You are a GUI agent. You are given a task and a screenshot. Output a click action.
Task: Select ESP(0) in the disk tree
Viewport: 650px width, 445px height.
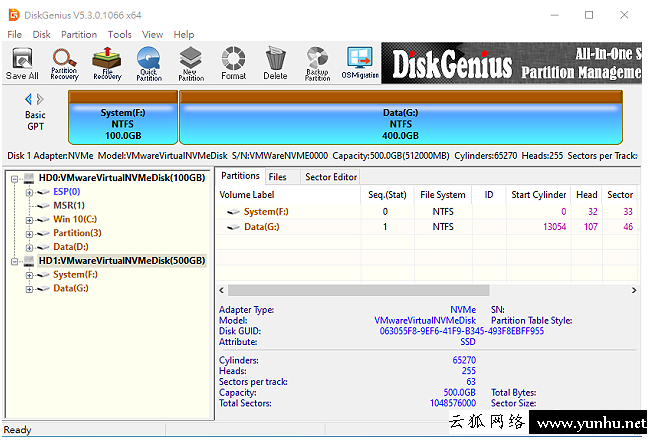66,192
